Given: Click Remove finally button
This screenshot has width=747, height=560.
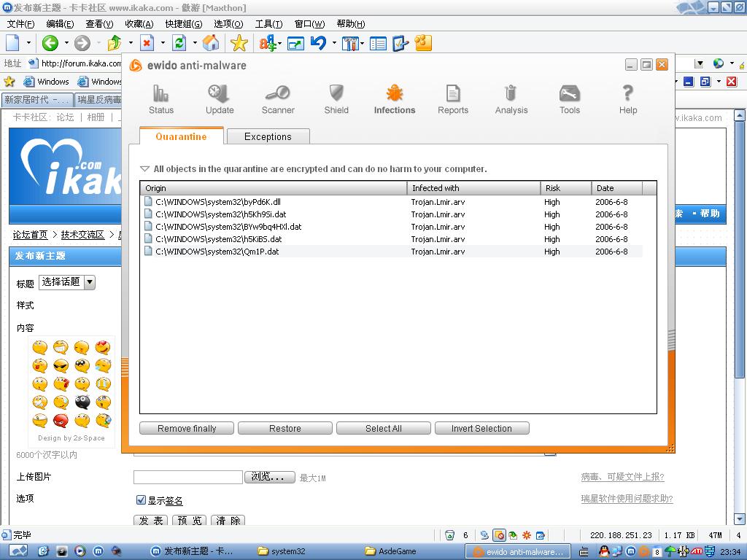Looking at the screenshot, I should 187,429.
